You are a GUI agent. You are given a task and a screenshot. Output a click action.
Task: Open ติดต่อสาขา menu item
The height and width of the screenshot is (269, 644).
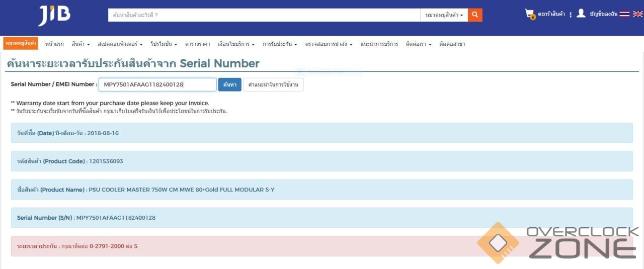[x=452, y=44]
